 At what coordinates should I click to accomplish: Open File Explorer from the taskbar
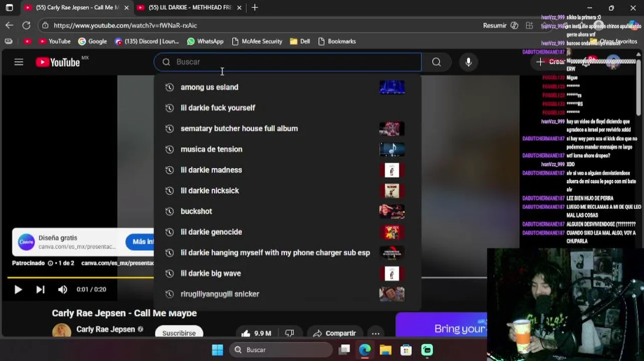point(385,349)
